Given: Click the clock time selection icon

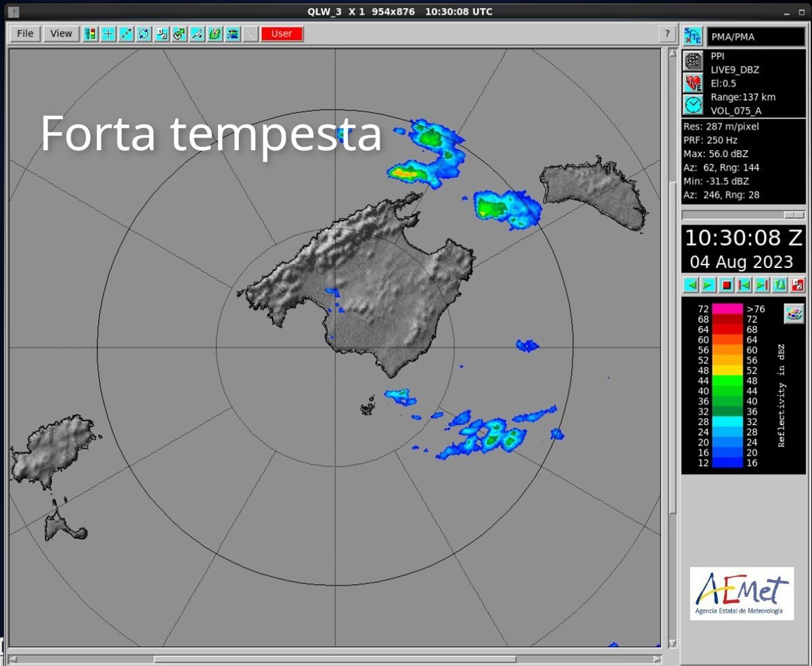Looking at the screenshot, I should [692, 104].
